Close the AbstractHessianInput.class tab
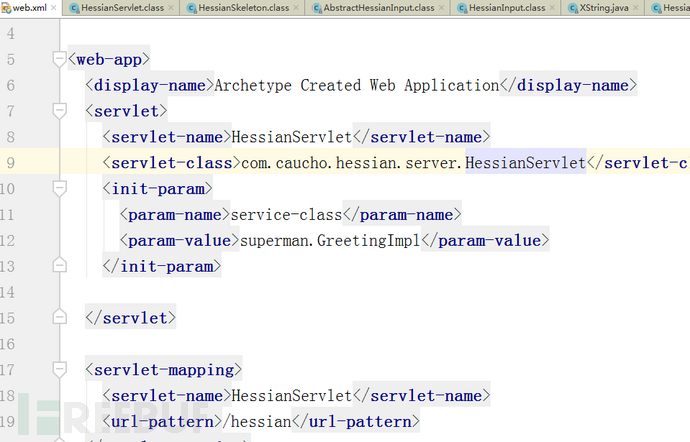The image size is (690, 442). (x=439, y=8)
